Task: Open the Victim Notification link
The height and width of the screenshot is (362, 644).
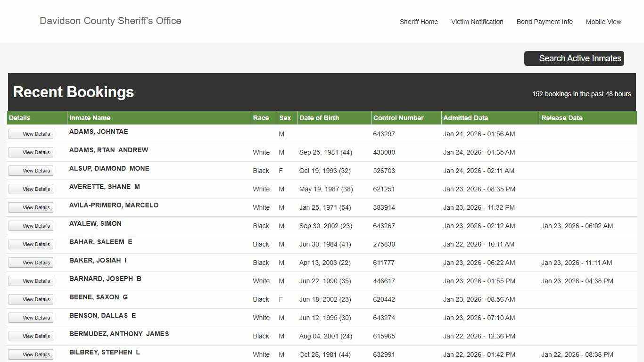Action: 477,22
